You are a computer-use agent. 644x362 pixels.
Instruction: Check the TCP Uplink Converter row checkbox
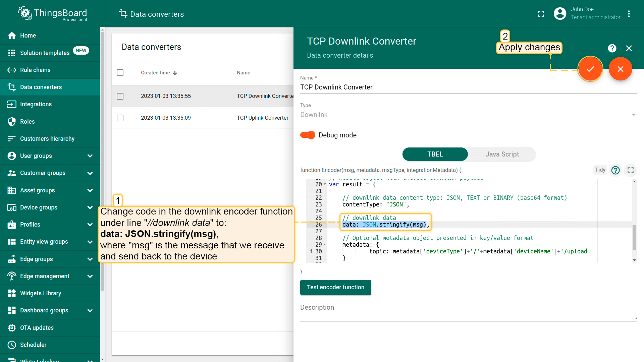pos(120,118)
